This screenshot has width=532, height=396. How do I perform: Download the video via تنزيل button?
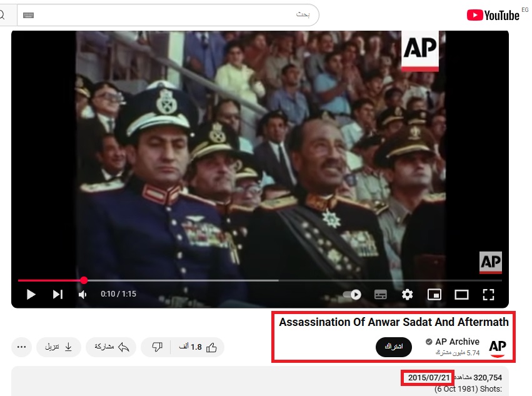click(x=59, y=347)
